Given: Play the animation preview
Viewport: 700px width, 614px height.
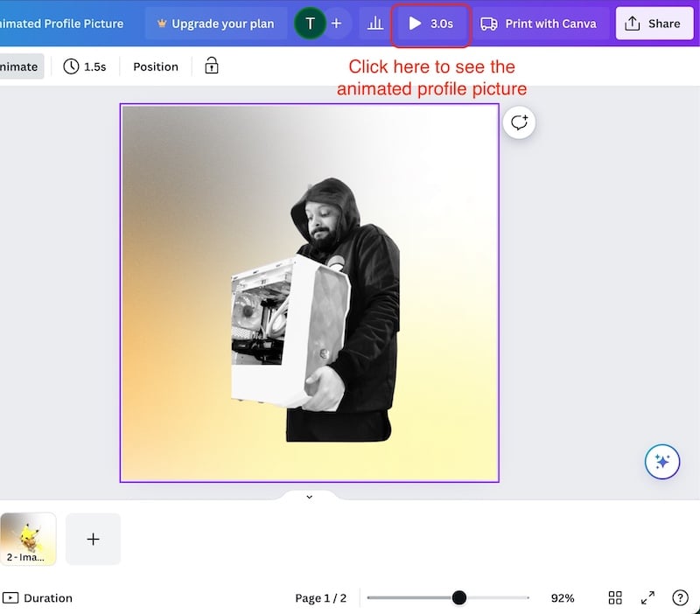Looking at the screenshot, I should click(430, 24).
